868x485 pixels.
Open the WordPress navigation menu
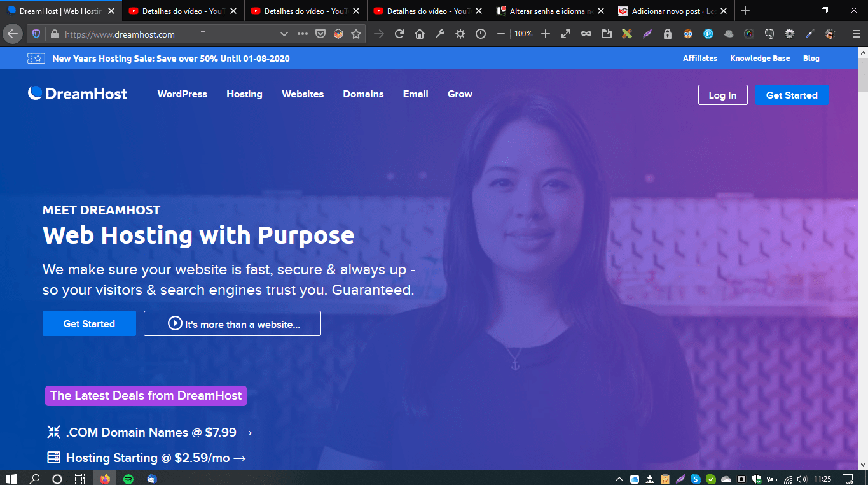click(x=183, y=94)
